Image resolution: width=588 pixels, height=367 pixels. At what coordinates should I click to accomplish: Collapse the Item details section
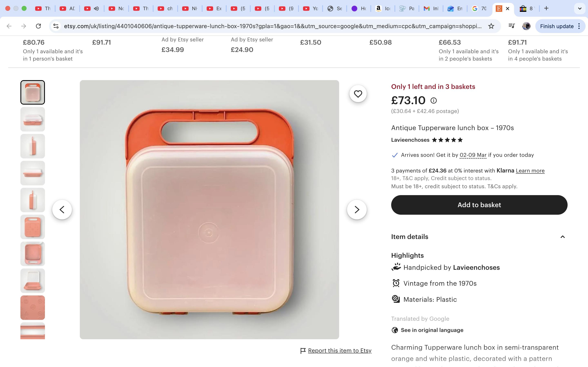pos(562,237)
